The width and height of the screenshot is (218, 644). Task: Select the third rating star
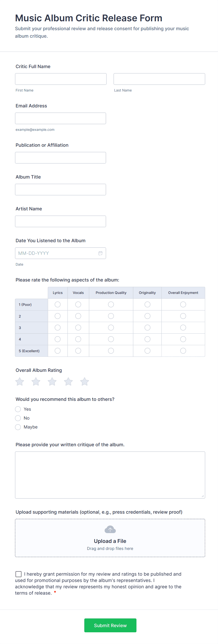(52, 381)
